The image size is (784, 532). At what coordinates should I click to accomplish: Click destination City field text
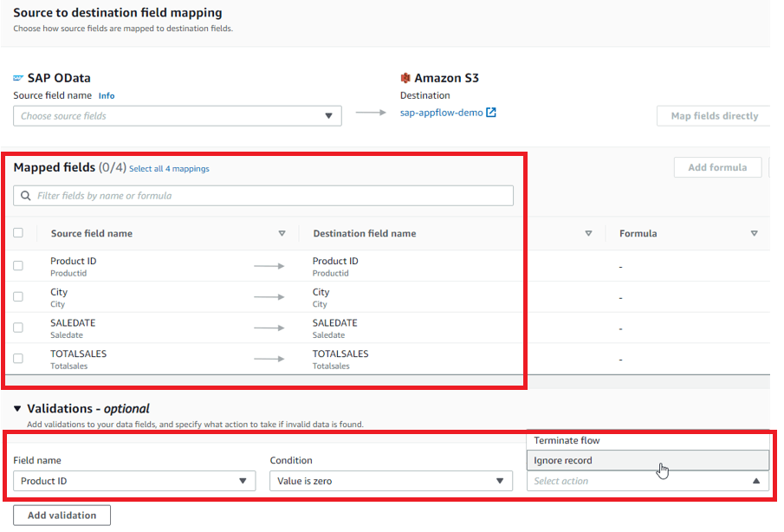click(x=321, y=292)
